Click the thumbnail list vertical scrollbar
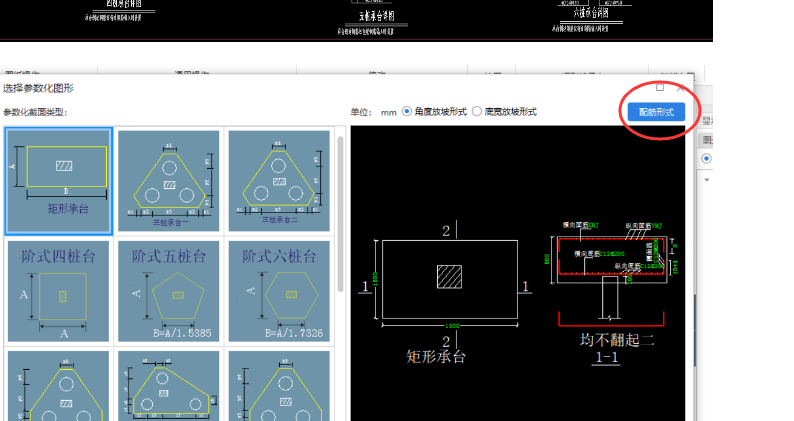Screen dimensions: 794x421 point(340,214)
